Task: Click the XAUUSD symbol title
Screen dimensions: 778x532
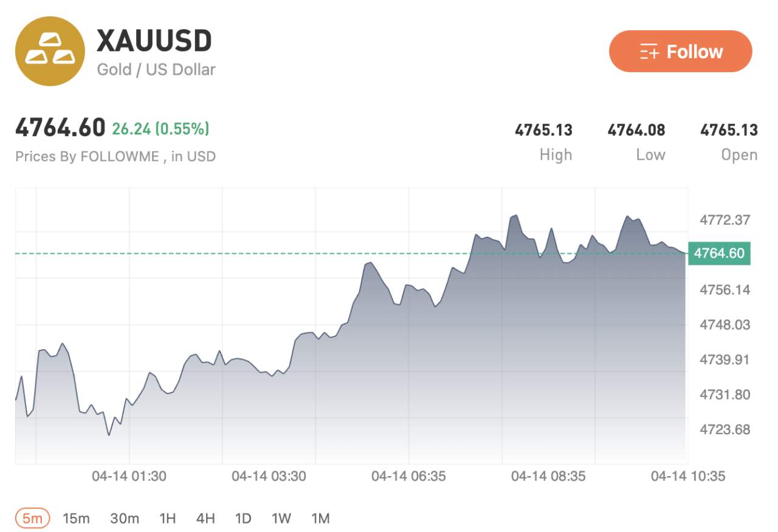Action: point(154,41)
